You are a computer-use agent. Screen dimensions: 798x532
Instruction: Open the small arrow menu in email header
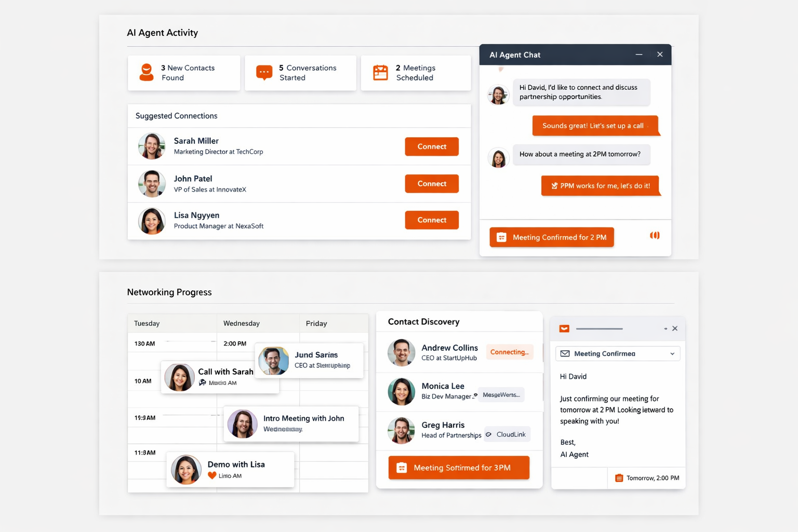(666, 328)
